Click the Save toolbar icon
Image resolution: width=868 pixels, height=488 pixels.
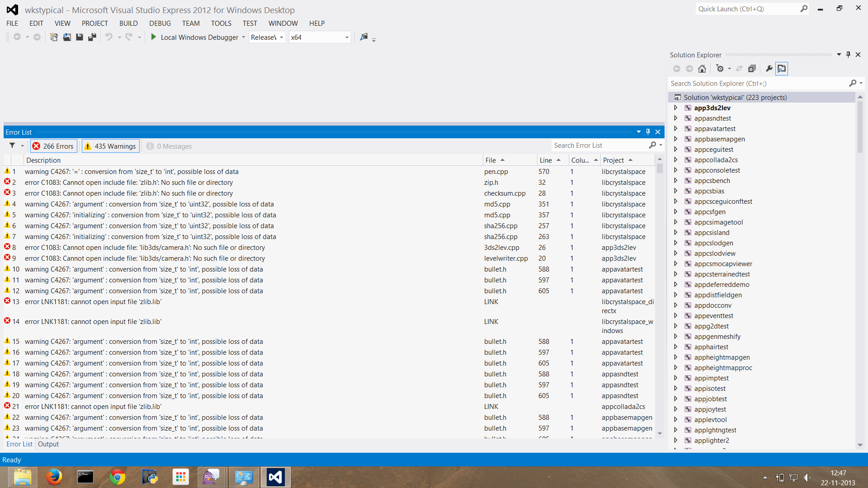pyautogui.click(x=80, y=37)
